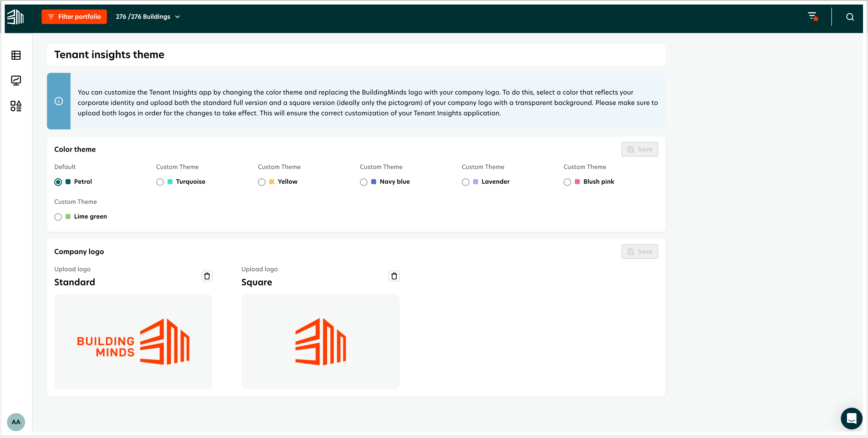Click the Color theme section title
Image resolution: width=868 pixels, height=438 pixels.
pyautogui.click(x=75, y=149)
